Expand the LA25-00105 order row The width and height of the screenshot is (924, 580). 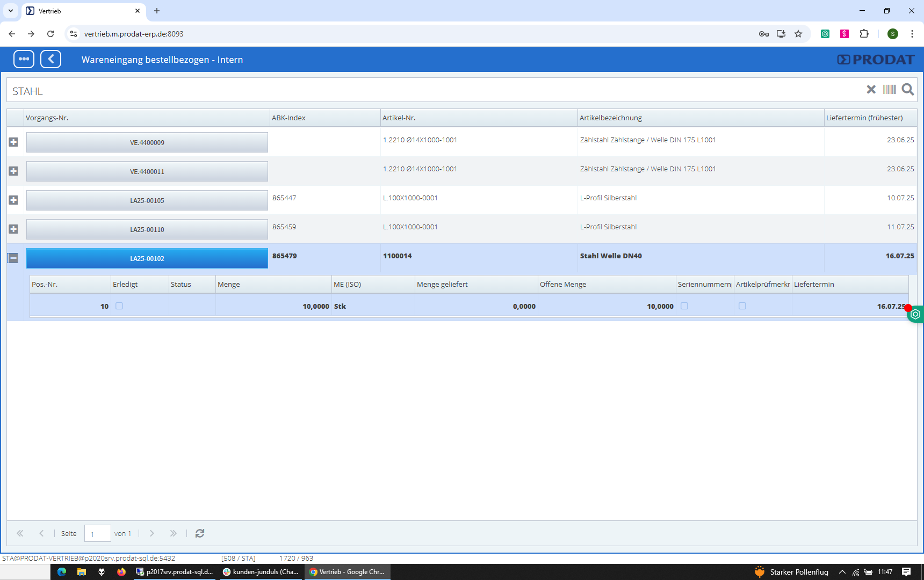(x=13, y=200)
